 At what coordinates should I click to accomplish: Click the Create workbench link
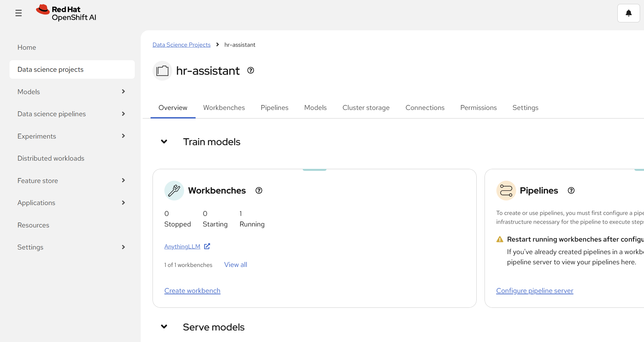point(192,290)
